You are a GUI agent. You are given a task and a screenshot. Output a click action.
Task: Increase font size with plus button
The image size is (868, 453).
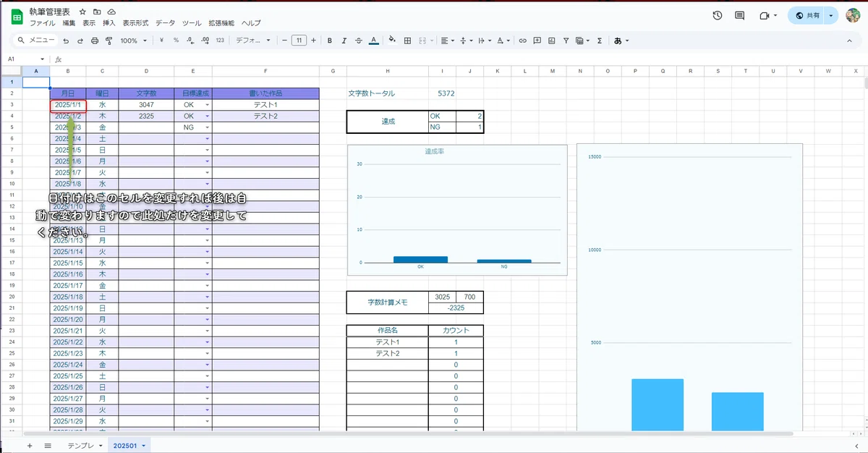[313, 41]
